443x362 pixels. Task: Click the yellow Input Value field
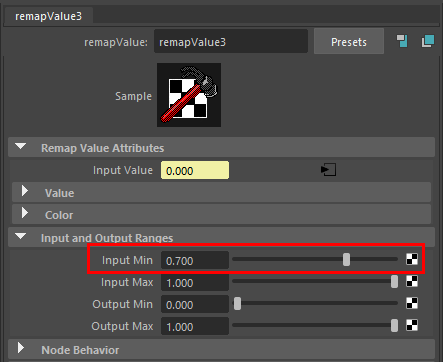[195, 170]
